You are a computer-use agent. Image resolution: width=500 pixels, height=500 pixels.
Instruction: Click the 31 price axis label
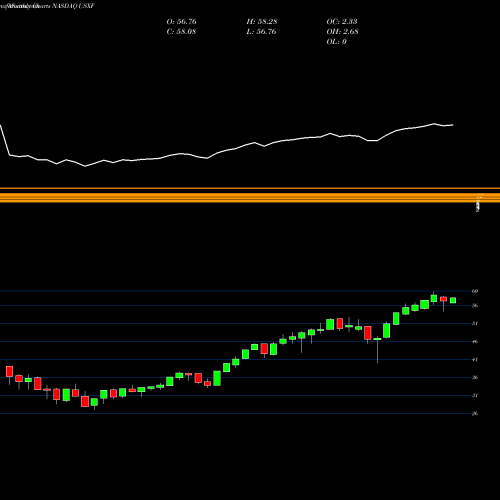pyautogui.click(x=475, y=395)
